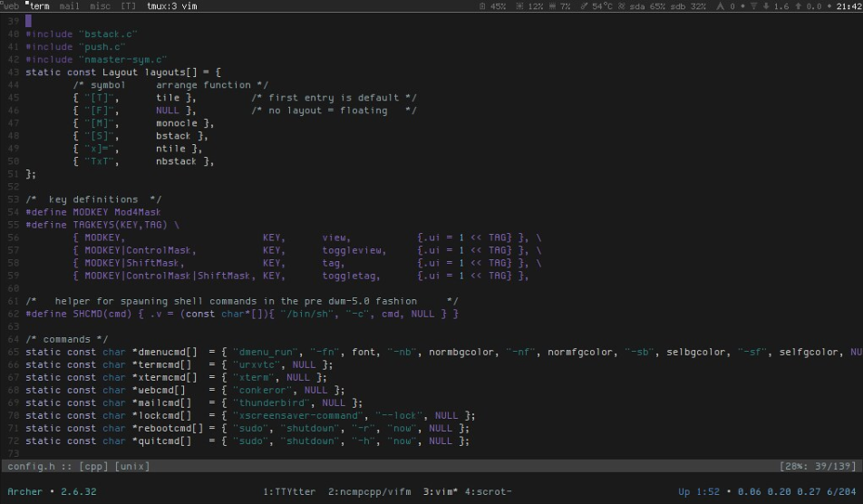Click the [T] layout symbol in bar
The image size is (863, 504).
(128, 6)
